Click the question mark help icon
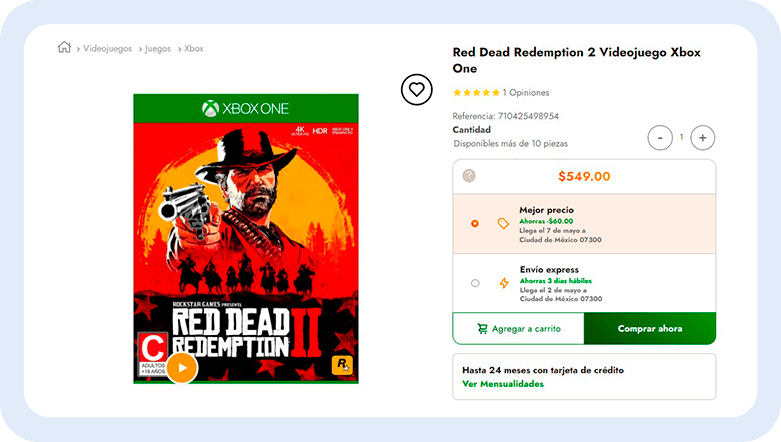Image resolution: width=781 pixels, height=442 pixels. [469, 176]
